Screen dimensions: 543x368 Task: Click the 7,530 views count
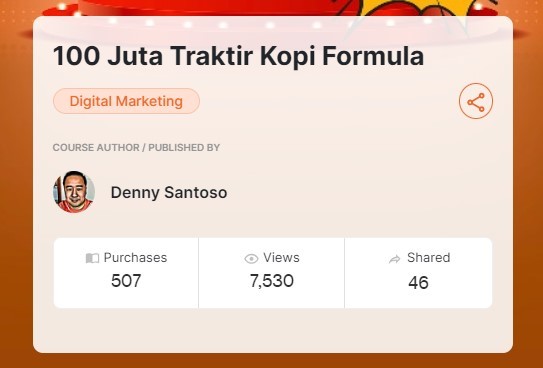point(272,281)
